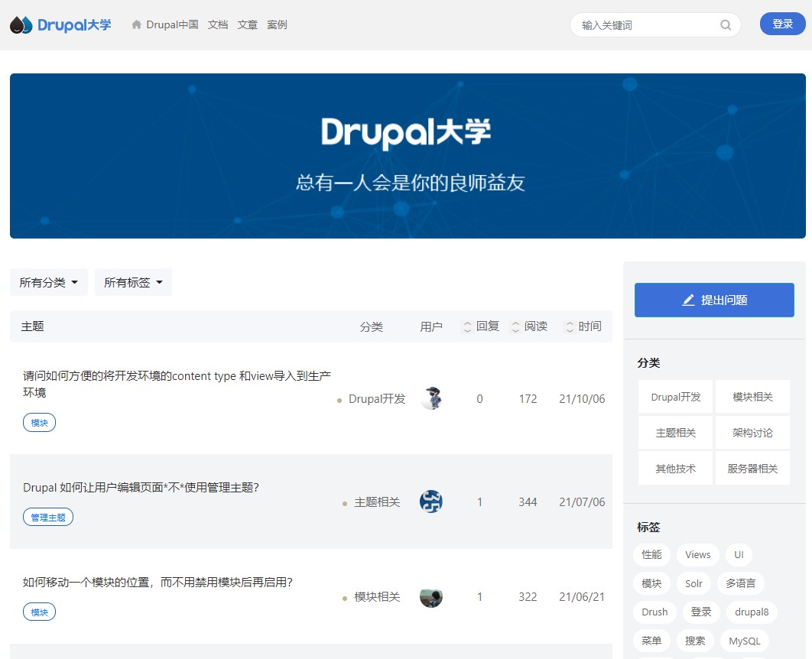812x659 pixels.
Task: Click the home icon beside Drupal中国
Action: [137, 24]
